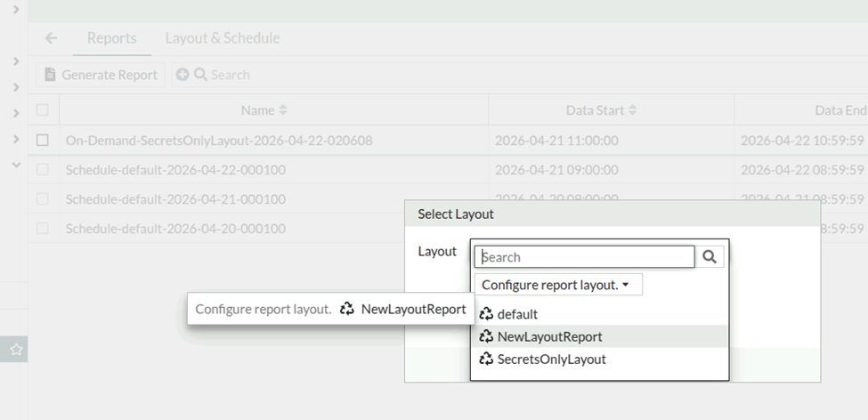Expand the sidebar chevron next to table header
The height and width of the screenshot is (420, 868).
coord(16,113)
